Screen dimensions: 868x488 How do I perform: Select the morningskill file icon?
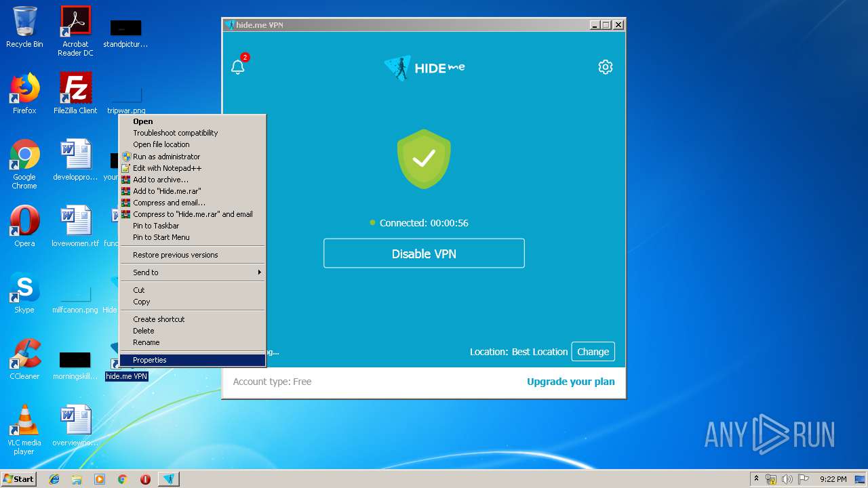click(x=75, y=365)
